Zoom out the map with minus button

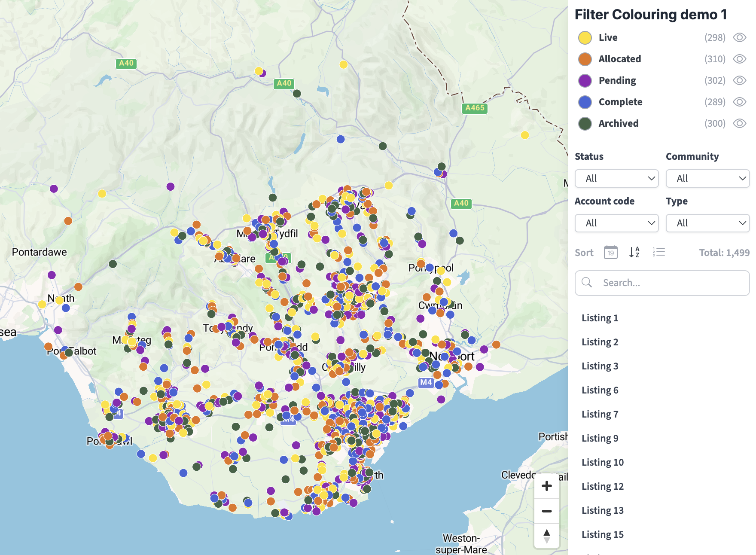tap(546, 511)
